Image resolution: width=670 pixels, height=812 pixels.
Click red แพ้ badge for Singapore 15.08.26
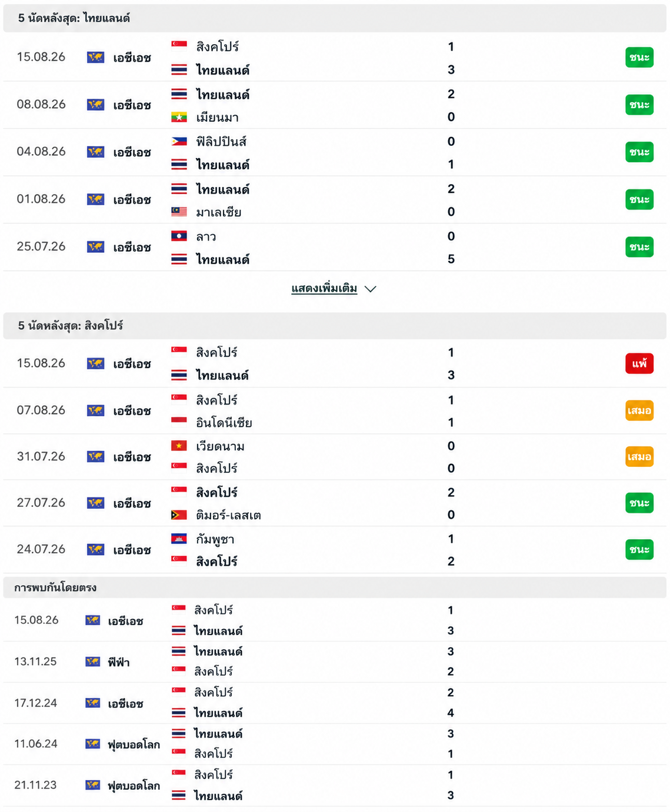click(x=639, y=363)
